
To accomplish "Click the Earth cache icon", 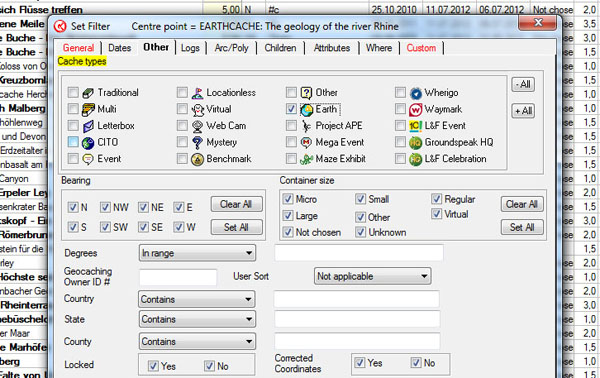I will coord(307,110).
